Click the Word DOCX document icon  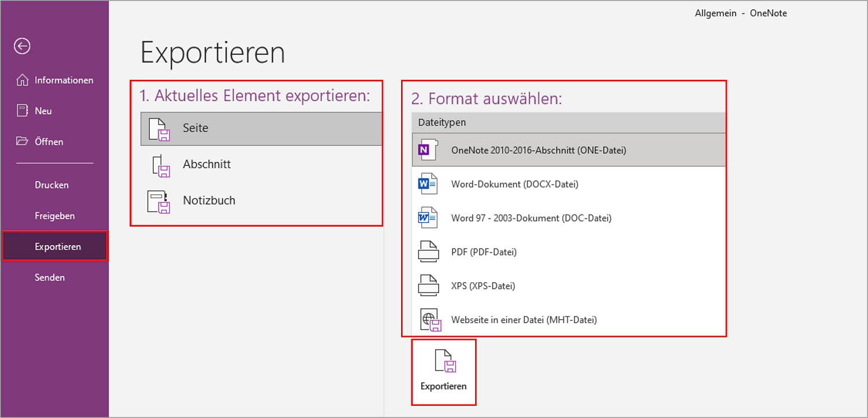point(428,184)
